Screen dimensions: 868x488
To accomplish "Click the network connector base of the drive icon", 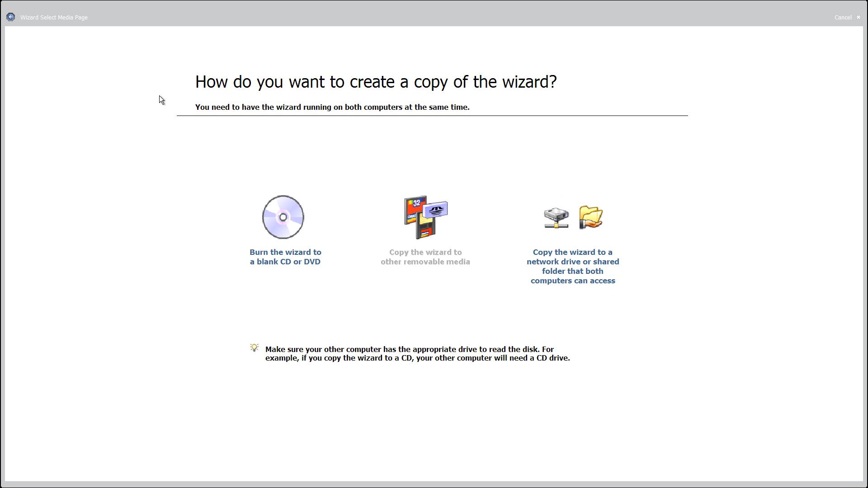I will 556,225.
